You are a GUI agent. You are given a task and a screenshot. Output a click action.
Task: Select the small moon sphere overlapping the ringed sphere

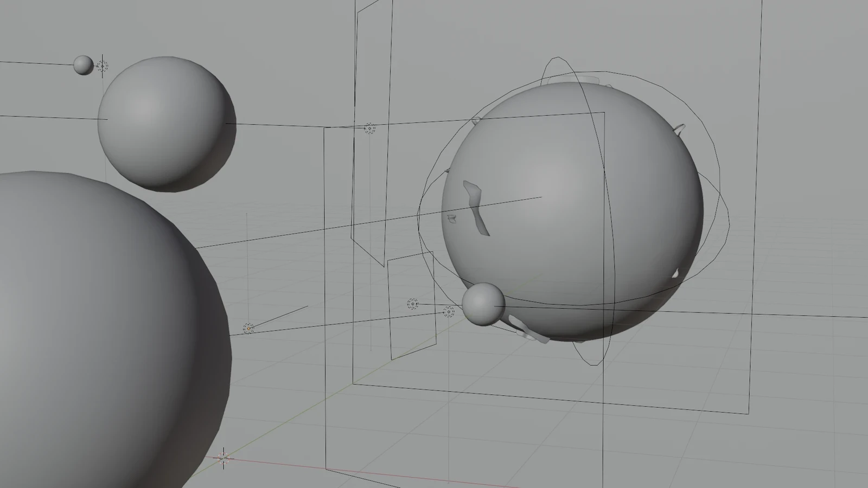click(483, 304)
